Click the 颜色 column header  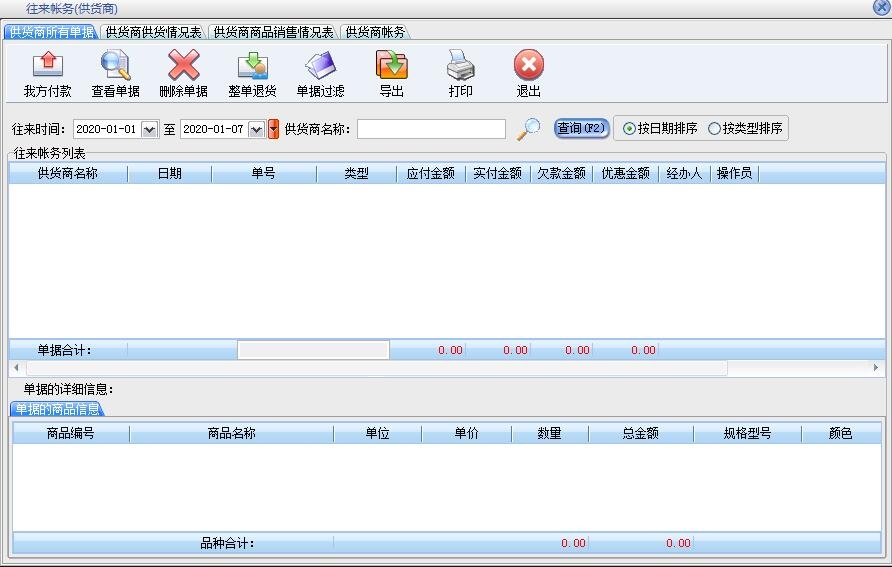pos(841,433)
